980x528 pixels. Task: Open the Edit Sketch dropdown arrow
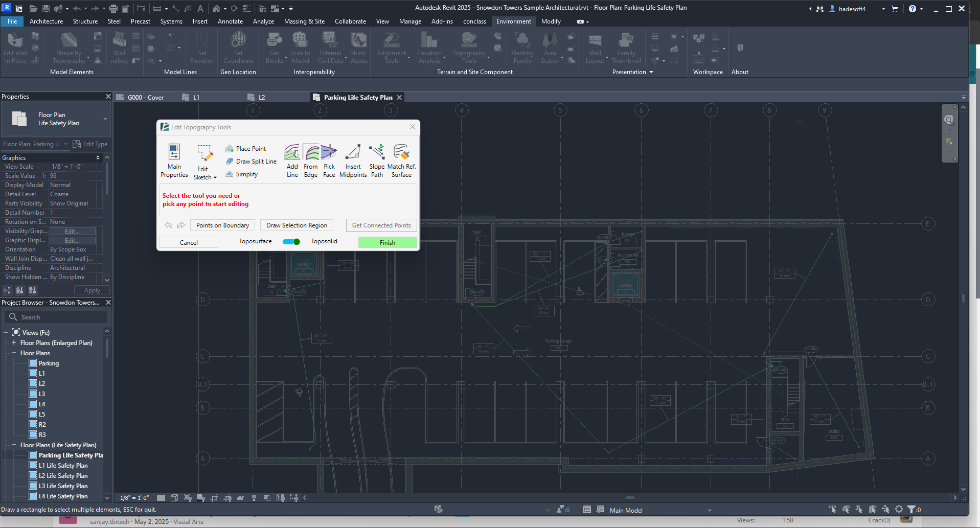215,177
